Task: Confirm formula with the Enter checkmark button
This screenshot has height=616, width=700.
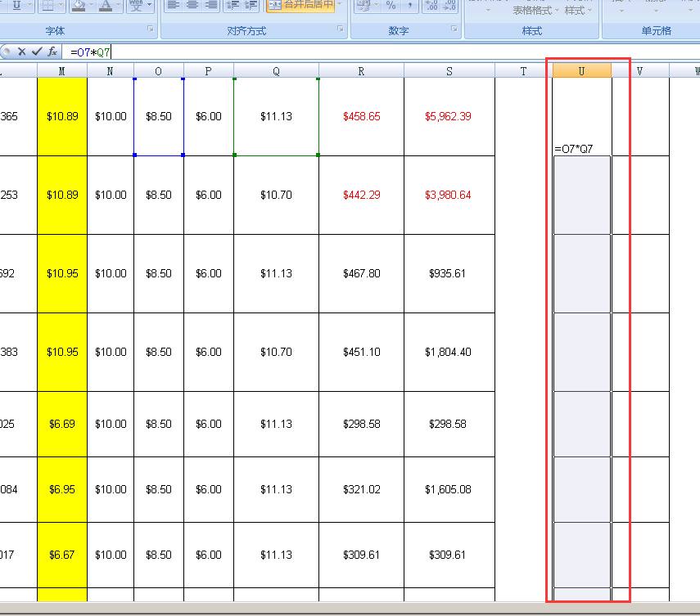Action: coord(37,52)
